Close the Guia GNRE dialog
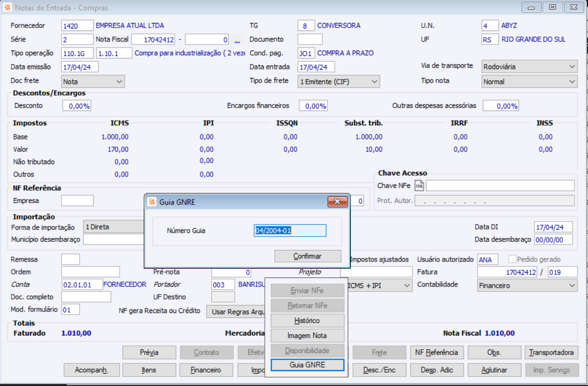 [337, 201]
